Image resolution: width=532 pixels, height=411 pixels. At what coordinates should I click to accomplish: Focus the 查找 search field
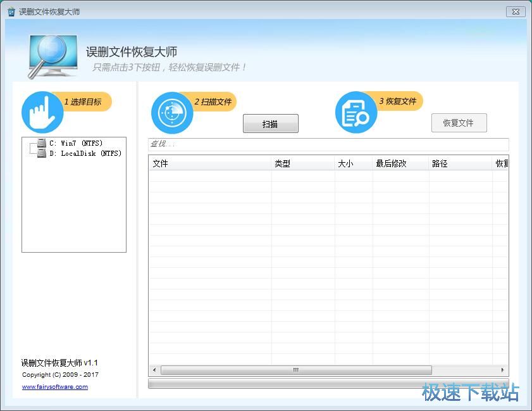[x=328, y=144]
